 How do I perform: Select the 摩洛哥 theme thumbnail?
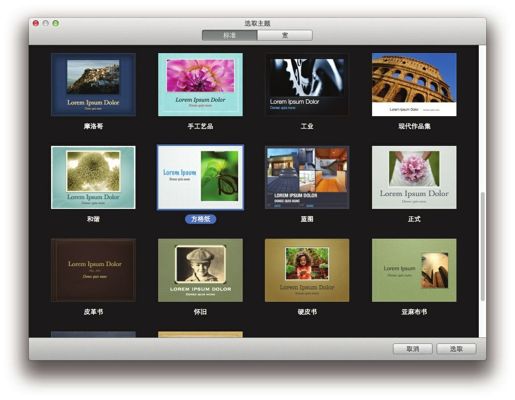[93, 85]
